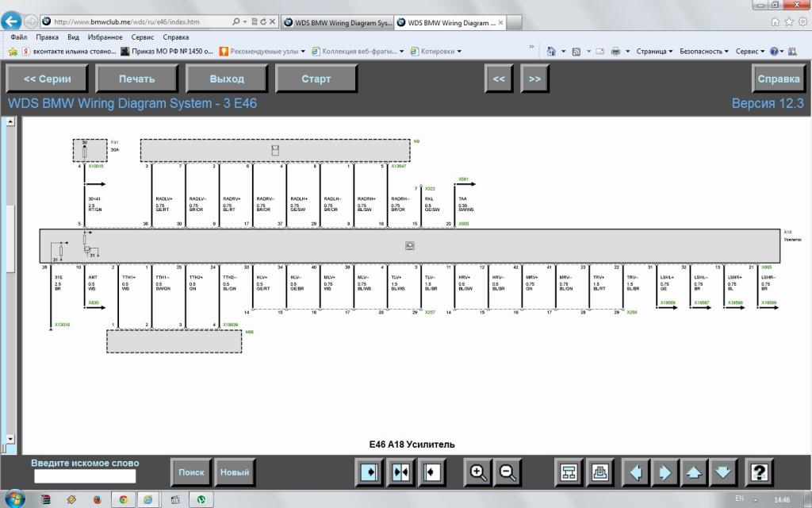Click the print diagram icon in bottom toolbar
Screen dimensions: 812x508
tap(599, 472)
